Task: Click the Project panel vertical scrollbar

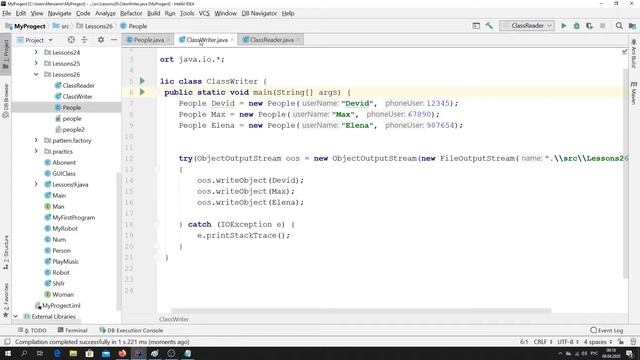Action: click(119, 241)
